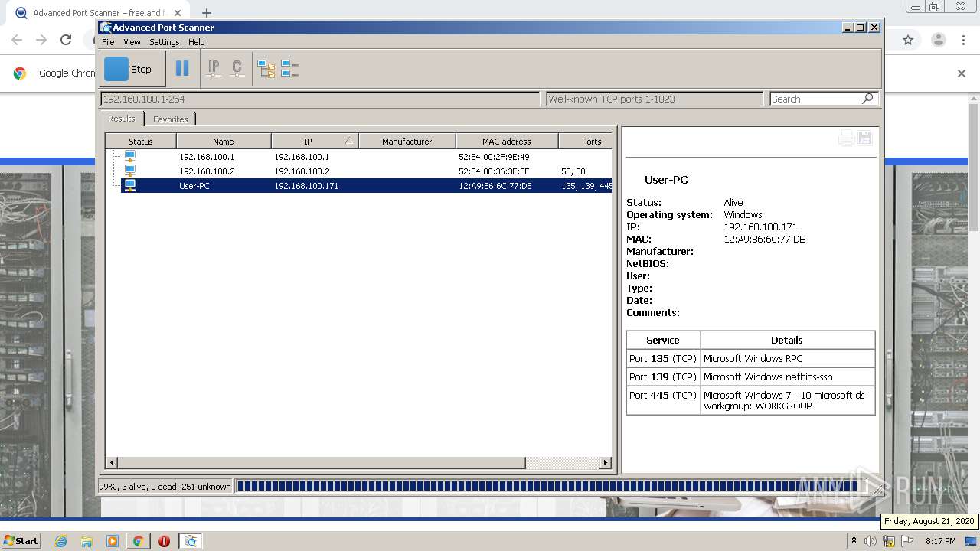Select the 192.168.100.1 host row icon

click(x=130, y=156)
